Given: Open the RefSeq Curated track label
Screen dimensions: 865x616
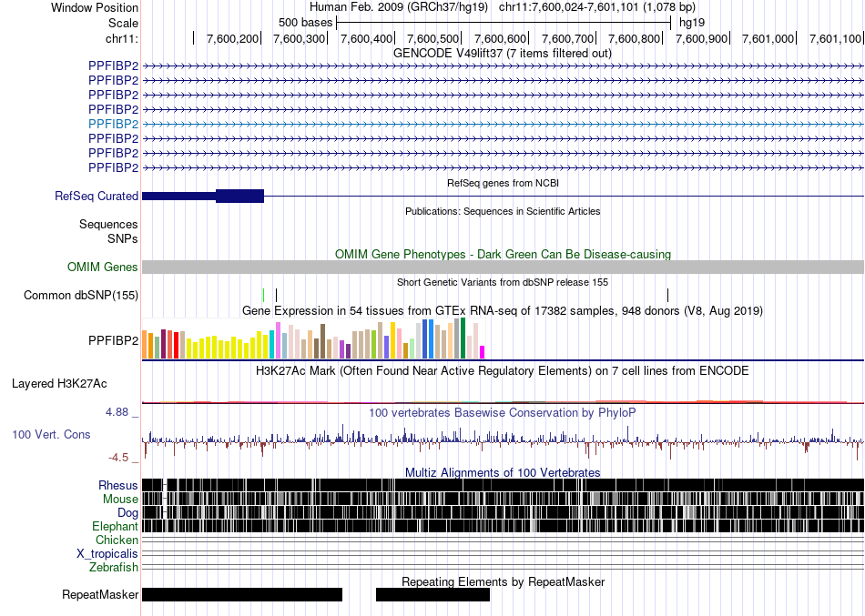Looking at the screenshot, I should coord(97,196).
